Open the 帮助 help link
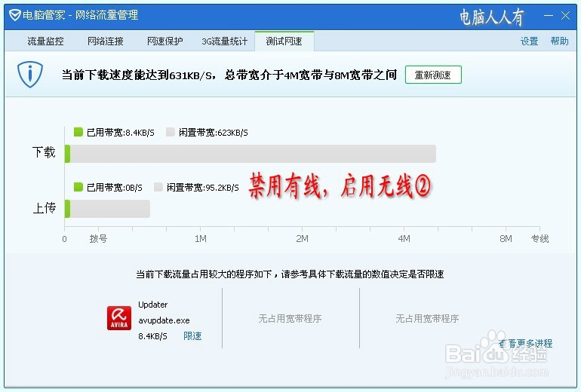 point(560,41)
